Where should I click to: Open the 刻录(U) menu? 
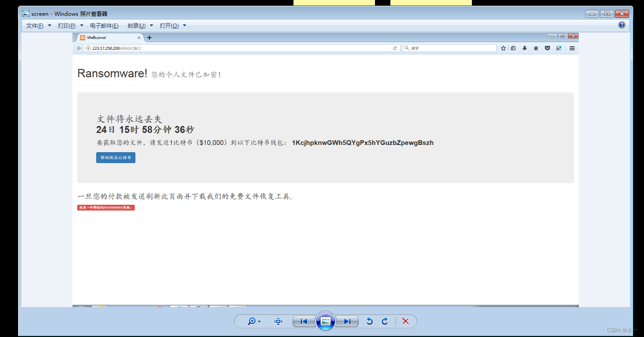click(136, 26)
